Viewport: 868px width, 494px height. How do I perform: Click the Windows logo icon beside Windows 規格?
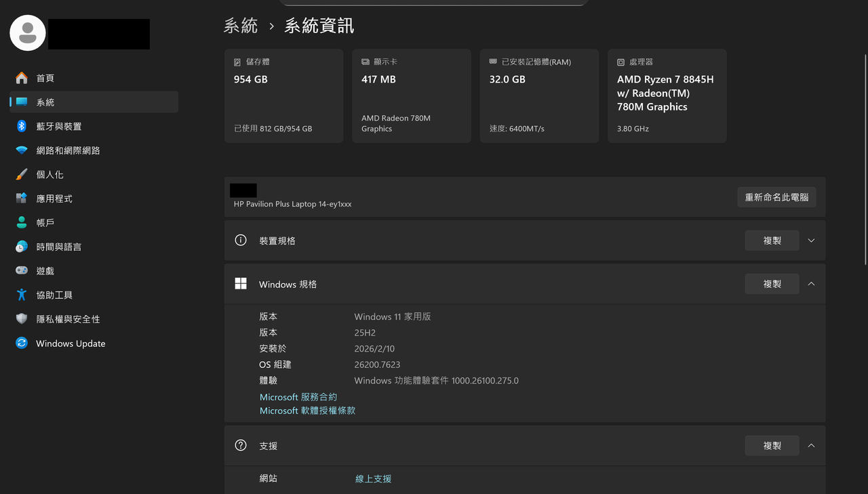pos(241,284)
